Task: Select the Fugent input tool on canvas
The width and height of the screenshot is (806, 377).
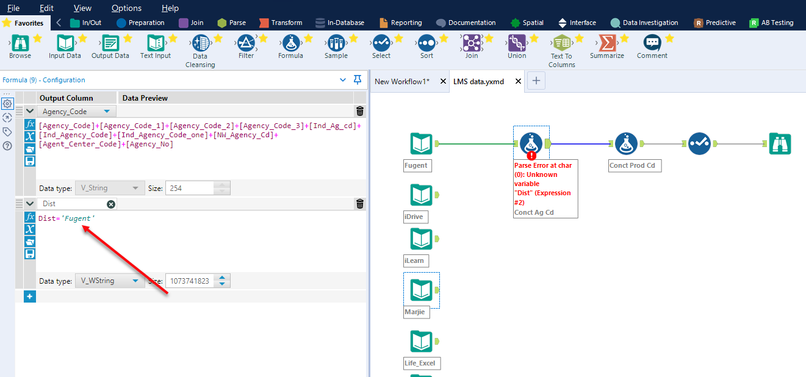Action: click(x=422, y=143)
